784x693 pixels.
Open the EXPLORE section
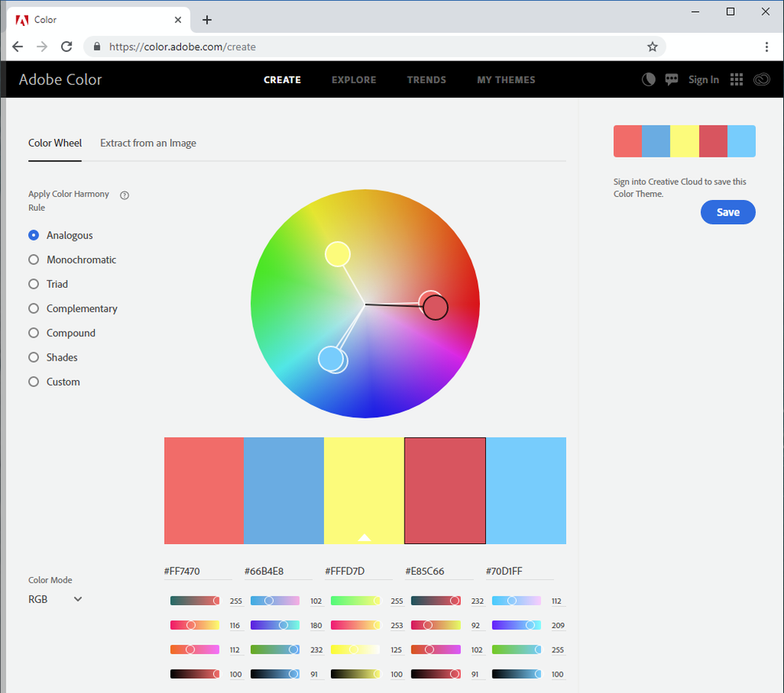[x=354, y=80]
